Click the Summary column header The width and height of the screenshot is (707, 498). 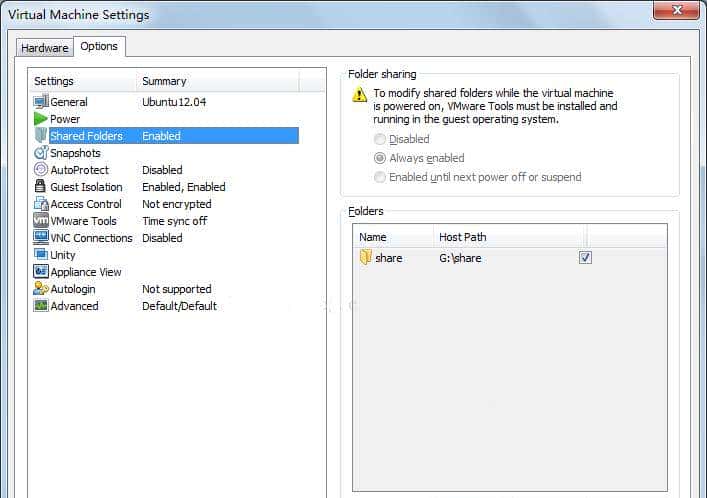pos(164,81)
